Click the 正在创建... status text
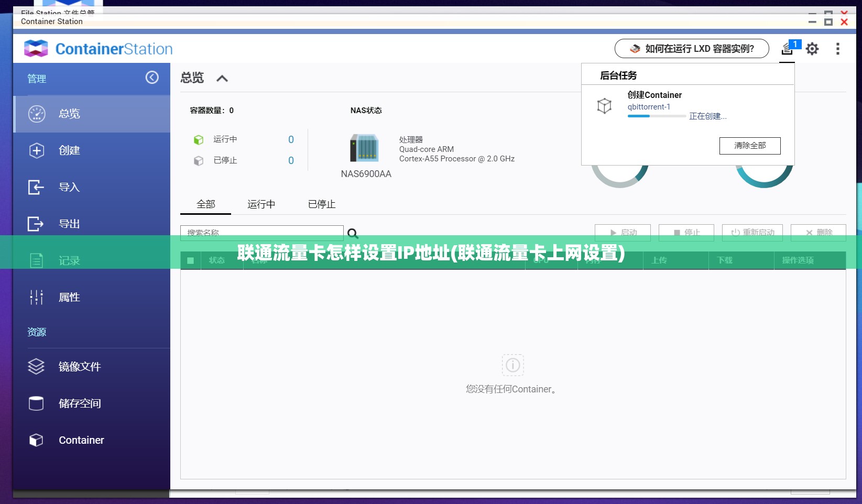This screenshot has width=862, height=504. [708, 116]
